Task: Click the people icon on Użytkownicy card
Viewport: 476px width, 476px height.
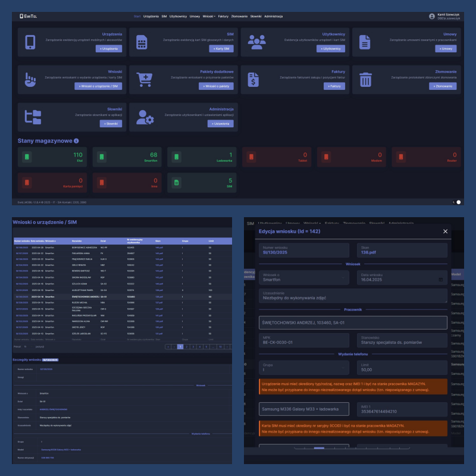Action: [256, 42]
